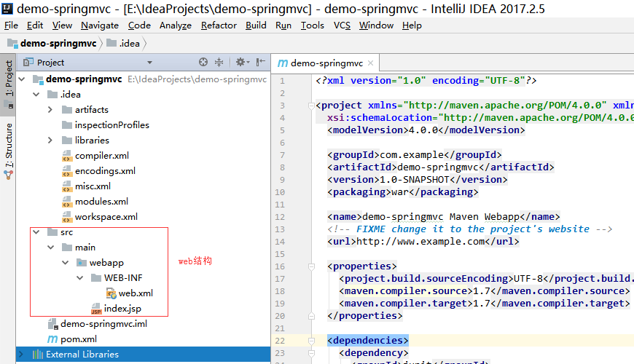
Task: Click the packaging war line
Action: click(x=403, y=192)
